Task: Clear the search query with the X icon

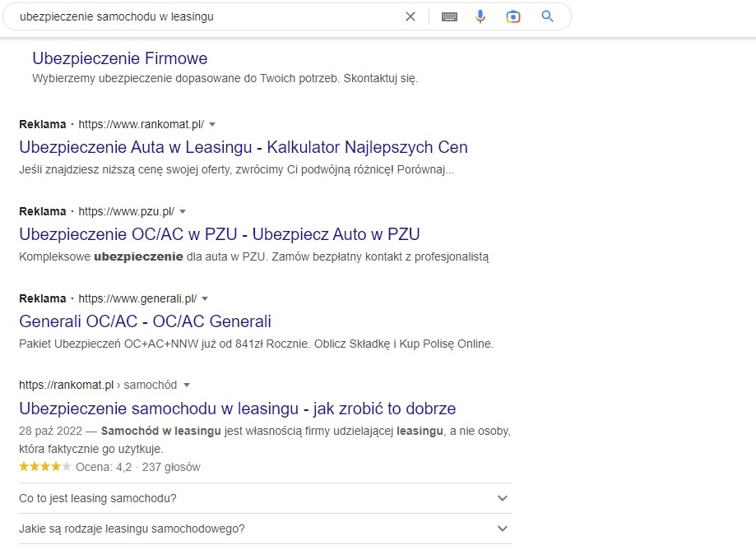Action: point(410,17)
